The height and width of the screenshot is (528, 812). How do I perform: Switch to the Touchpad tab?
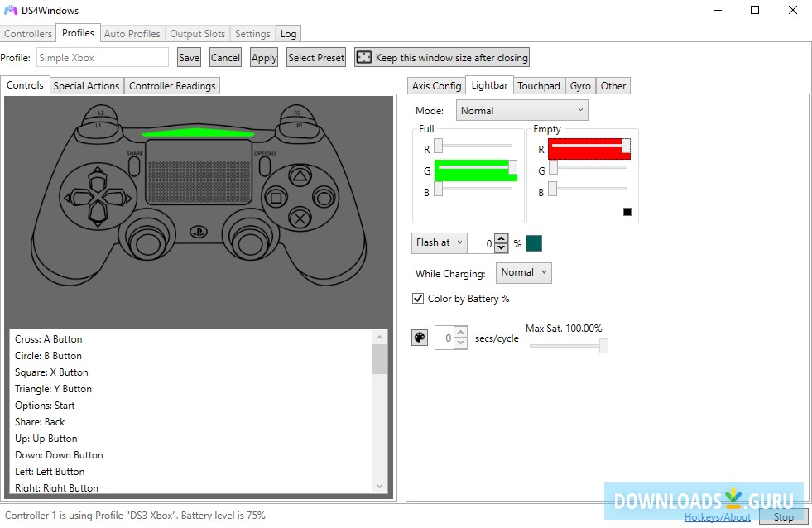point(539,84)
